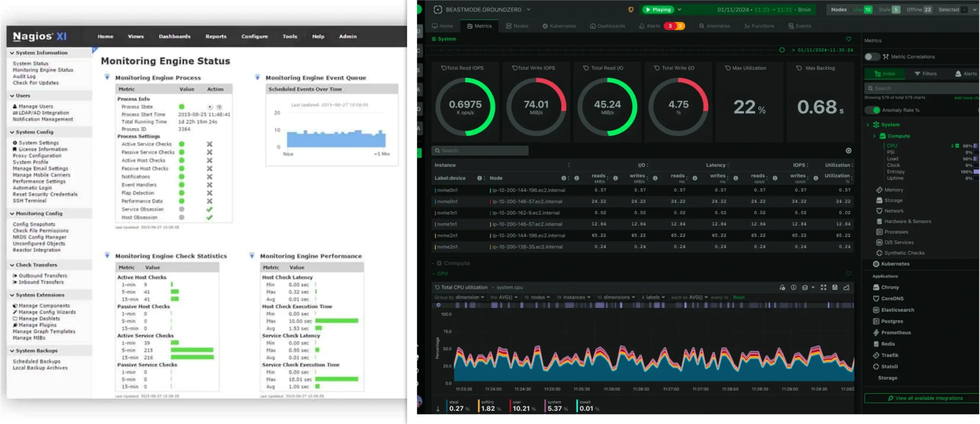The height and width of the screenshot is (424, 980).
Task: Disable Notifications using its X action
Action: pyautogui.click(x=209, y=177)
